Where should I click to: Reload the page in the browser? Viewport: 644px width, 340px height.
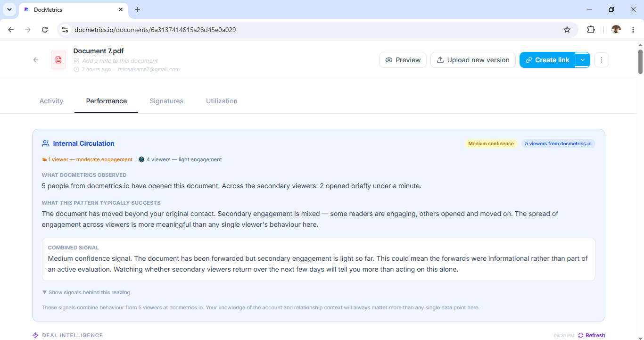45,30
